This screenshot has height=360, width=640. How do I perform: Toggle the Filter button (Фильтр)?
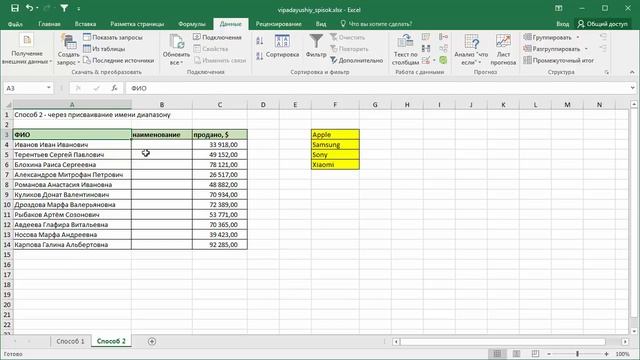pos(316,46)
